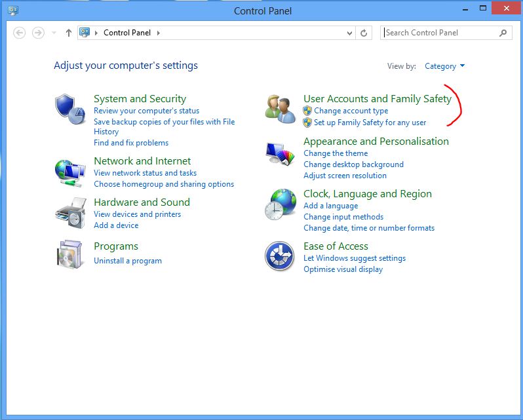This screenshot has width=523, height=420.
Task: Click Change account type link
Action: [351, 111]
